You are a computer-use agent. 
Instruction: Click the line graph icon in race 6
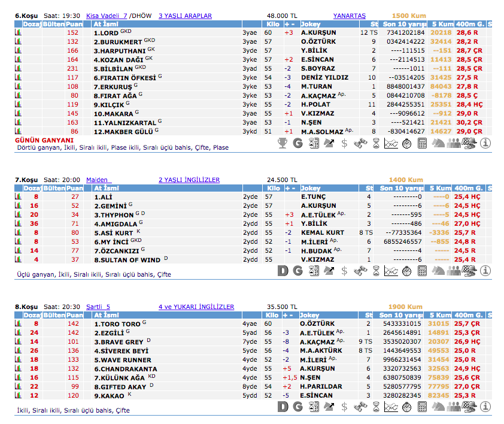point(391,143)
